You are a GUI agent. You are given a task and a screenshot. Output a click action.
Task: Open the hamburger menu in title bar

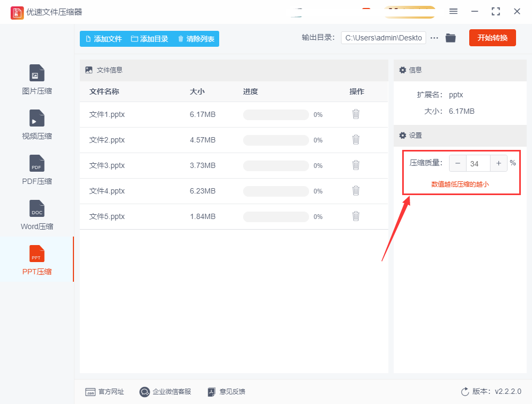pyautogui.click(x=453, y=12)
